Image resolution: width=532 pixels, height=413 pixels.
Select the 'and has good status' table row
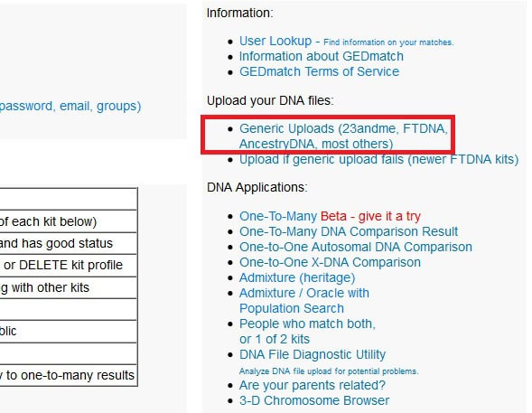(x=69, y=244)
